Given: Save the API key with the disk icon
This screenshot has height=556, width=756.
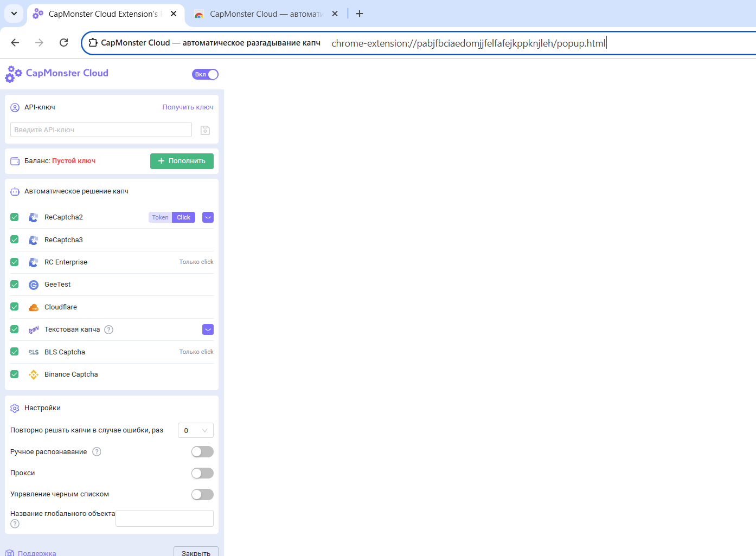Looking at the screenshot, I should coord(205,130).
